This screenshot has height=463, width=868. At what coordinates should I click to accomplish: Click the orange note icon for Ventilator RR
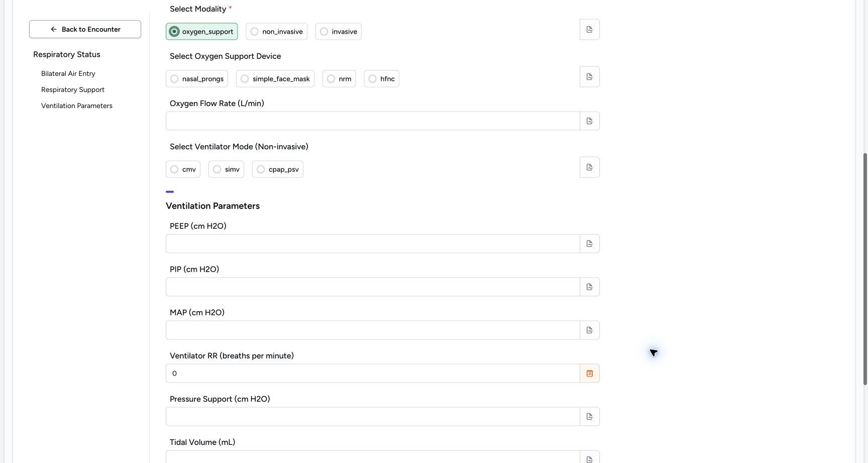coord(590,374)
